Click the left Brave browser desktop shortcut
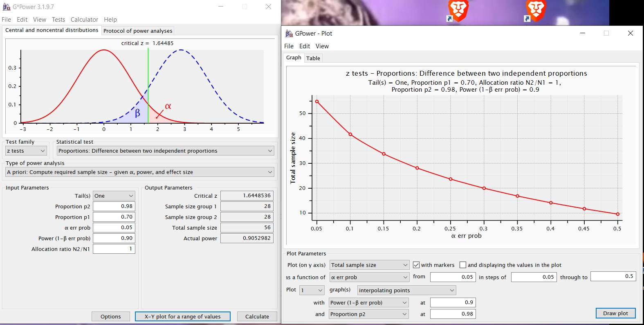644x325 pixels. (458, 11)
